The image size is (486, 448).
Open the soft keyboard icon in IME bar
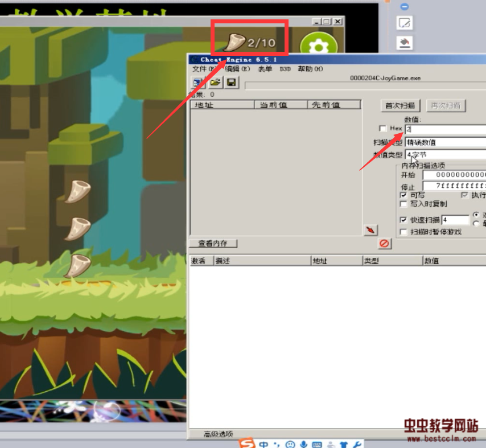317,445
